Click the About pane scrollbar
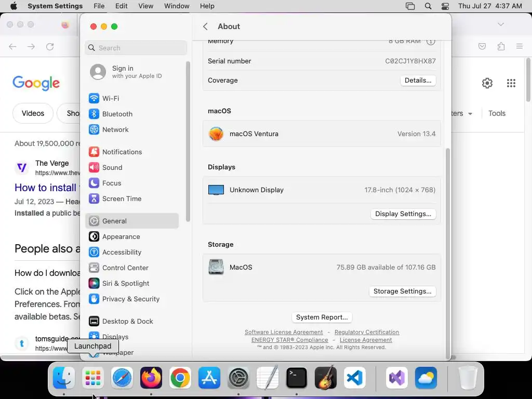 447,253
